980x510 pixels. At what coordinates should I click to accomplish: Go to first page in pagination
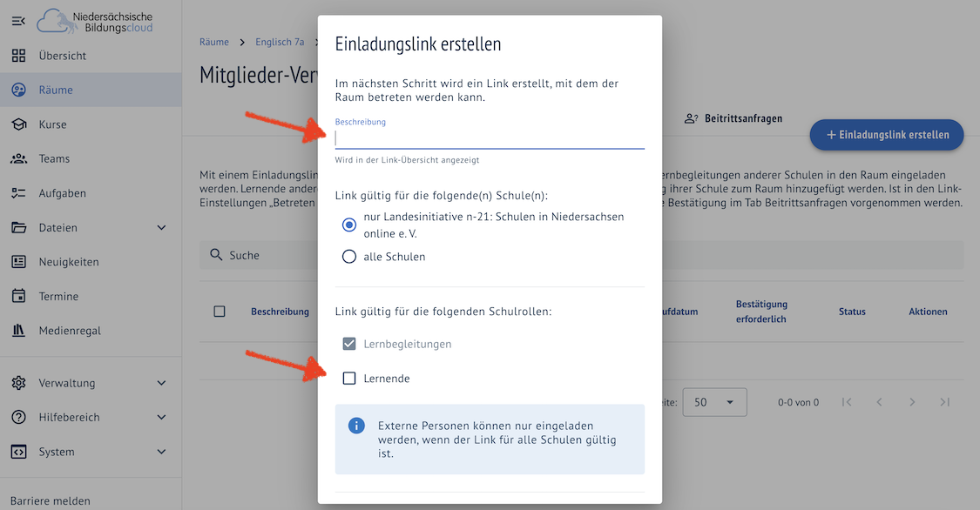(x=847, y=402)
